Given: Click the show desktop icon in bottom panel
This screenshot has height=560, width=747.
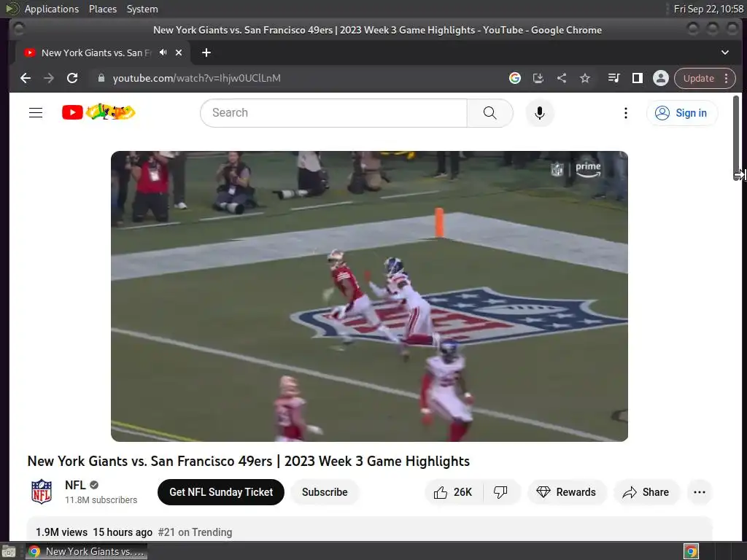Looking at the screenshot, I should click(9, 551).
